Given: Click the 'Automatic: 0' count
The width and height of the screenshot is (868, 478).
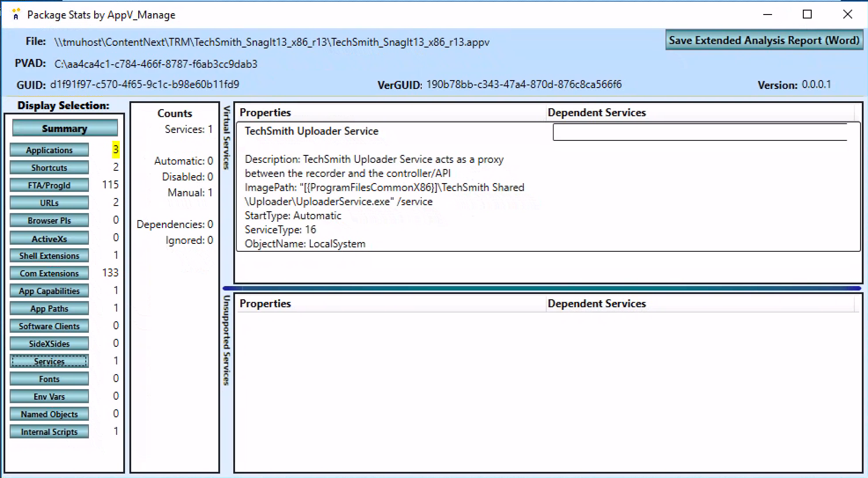Looking at the screenshot, I should point(184,161).
